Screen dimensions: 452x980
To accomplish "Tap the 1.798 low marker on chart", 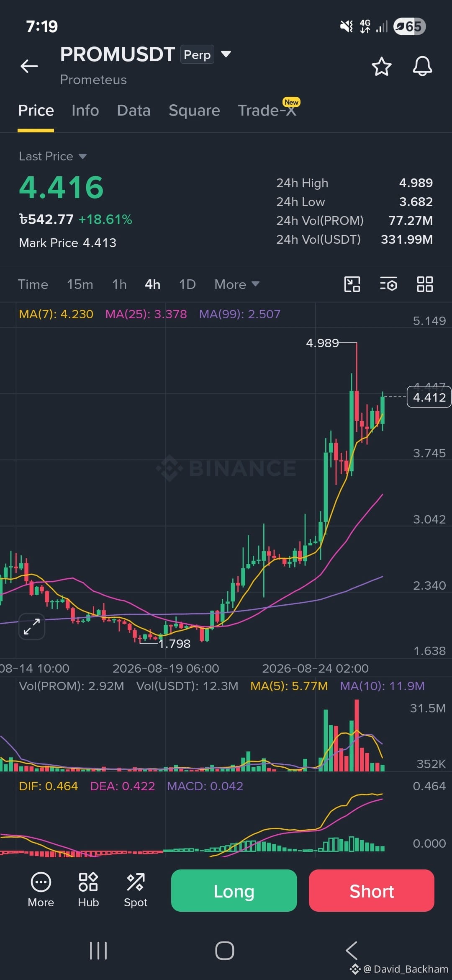I will (175, 644).
